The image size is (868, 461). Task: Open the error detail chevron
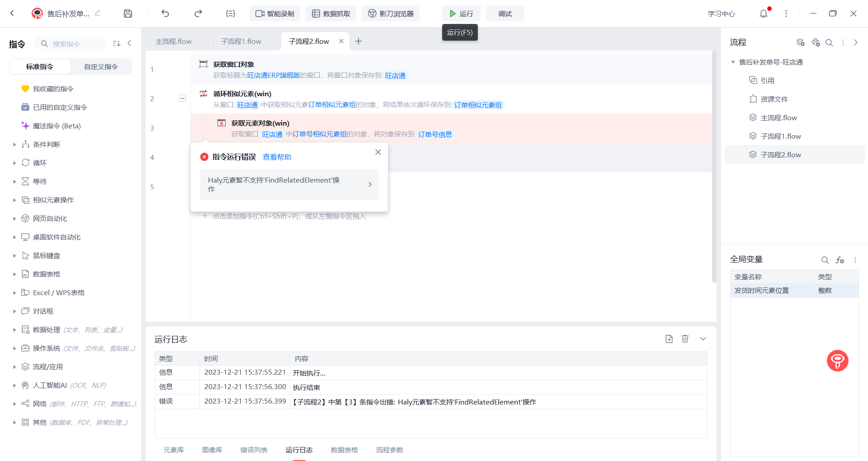click(x=370, y=184)
